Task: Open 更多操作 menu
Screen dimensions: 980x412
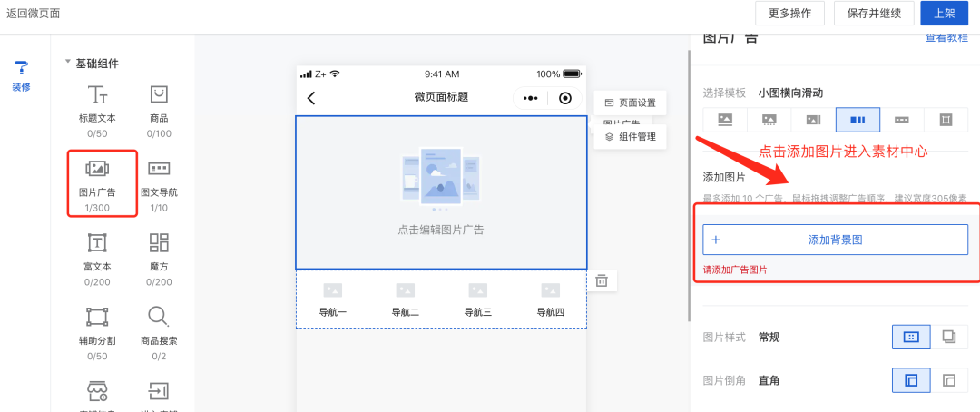Action: click(x=790, y=13)
